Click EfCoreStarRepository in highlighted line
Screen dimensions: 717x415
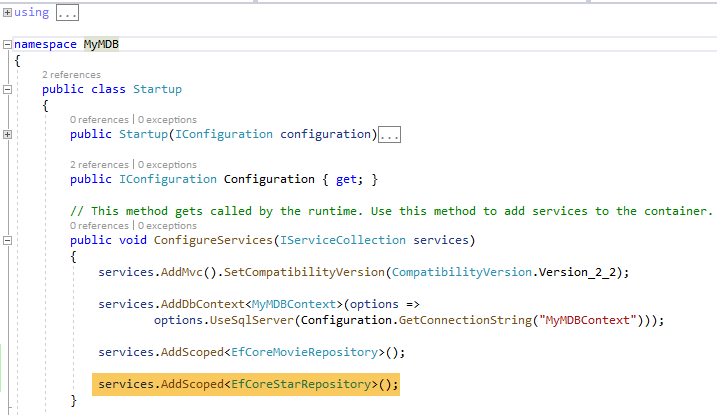tap(301, 384)
